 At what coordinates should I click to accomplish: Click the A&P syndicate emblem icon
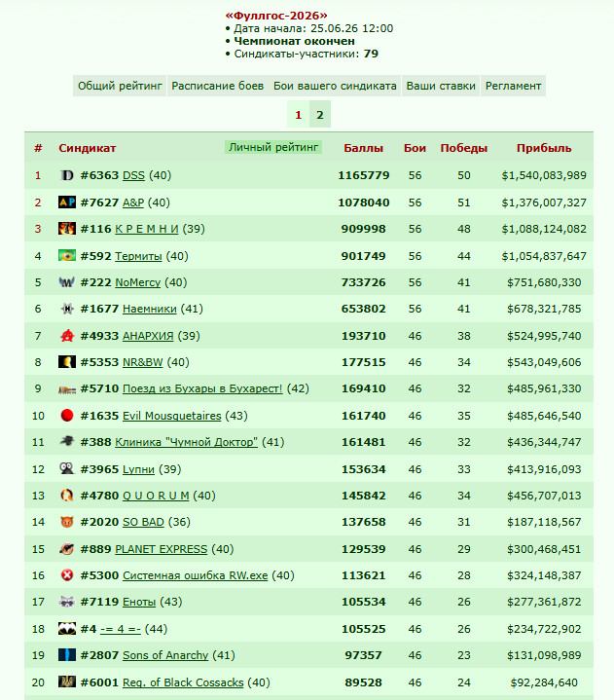point(67,203)
